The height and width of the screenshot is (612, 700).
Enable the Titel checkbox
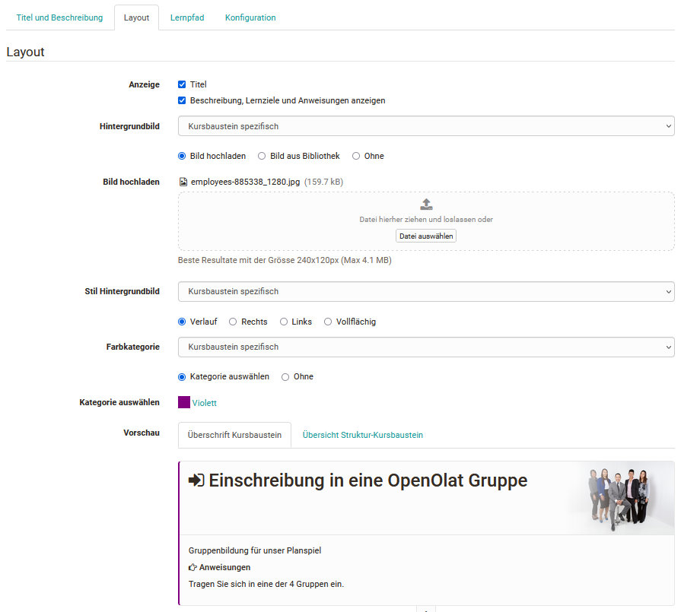[182, 84]
